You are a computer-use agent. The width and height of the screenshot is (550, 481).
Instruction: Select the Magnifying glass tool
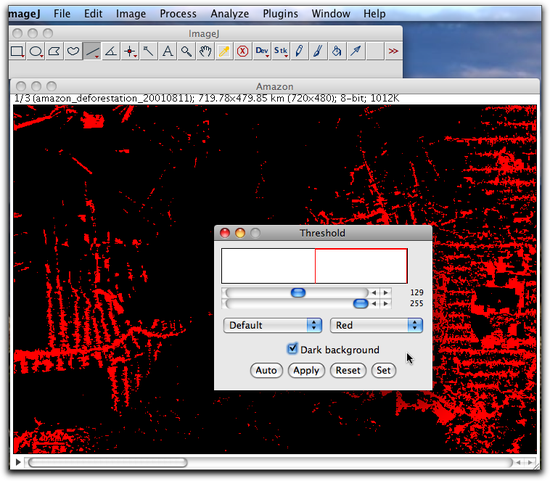[186, 51]
